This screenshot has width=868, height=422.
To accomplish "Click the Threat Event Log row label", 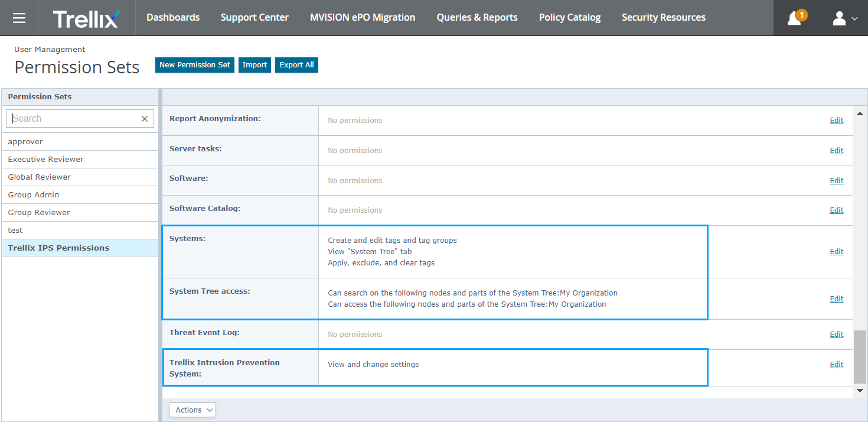I will tap(204, 333).
